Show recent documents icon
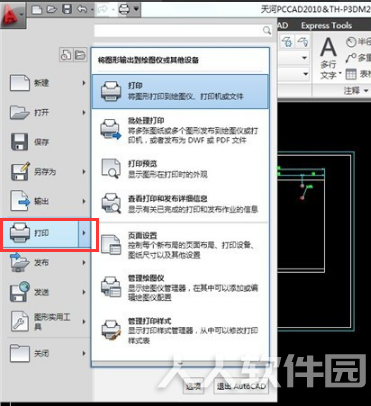This screenshot has width=371, height=406. click(x=66, y=55)
